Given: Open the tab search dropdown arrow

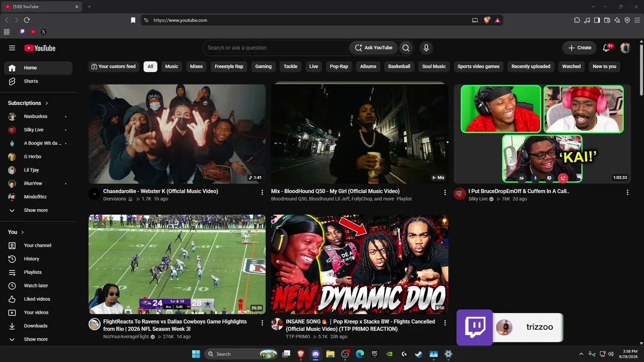Looking at the screenshot, I should point(593,7).
